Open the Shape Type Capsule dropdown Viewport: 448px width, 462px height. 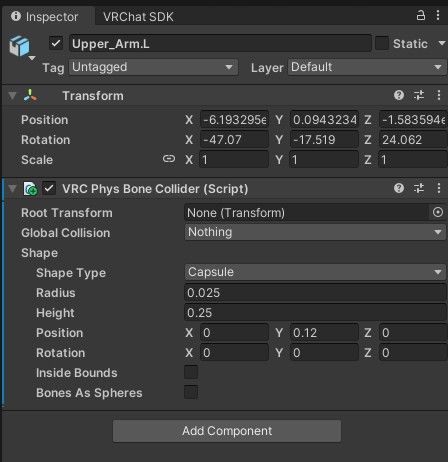pyautogui.click(x=315, y=272)
